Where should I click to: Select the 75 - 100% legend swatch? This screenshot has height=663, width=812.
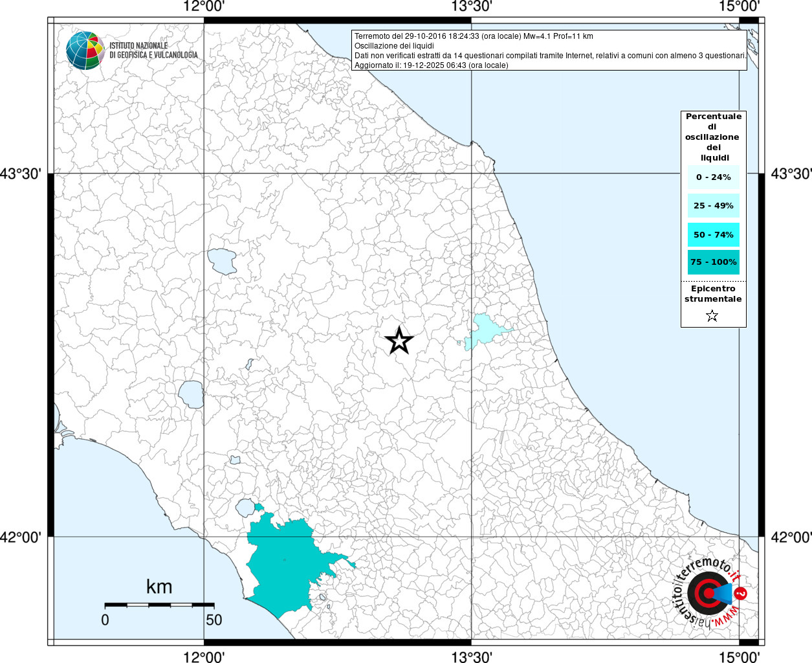(713, 262)
